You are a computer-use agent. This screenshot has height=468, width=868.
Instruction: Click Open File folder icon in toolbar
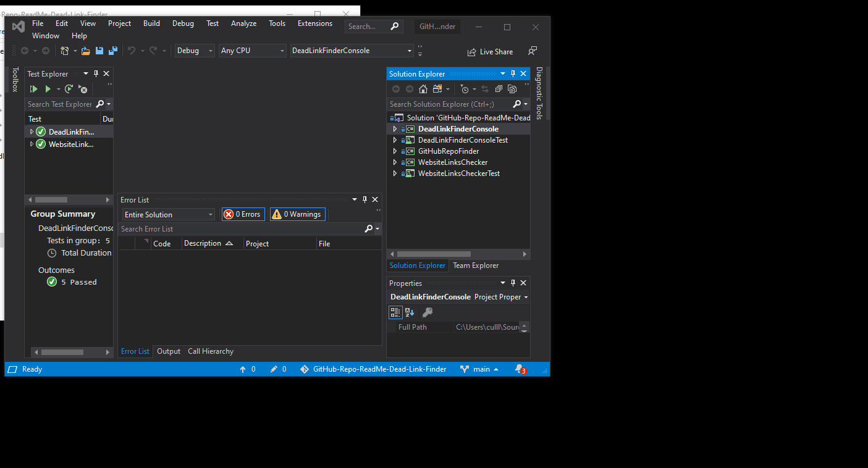86,51
